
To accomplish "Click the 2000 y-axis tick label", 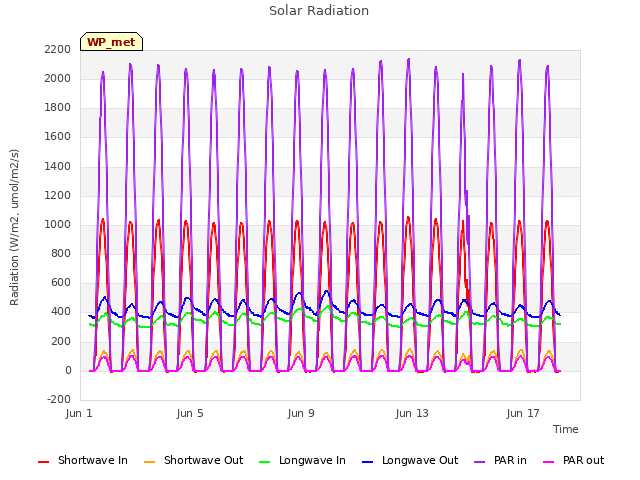I will (58, 78).
